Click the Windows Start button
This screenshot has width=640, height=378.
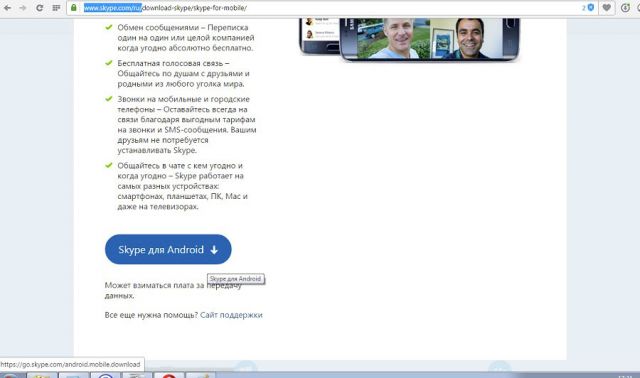point(10,376)
